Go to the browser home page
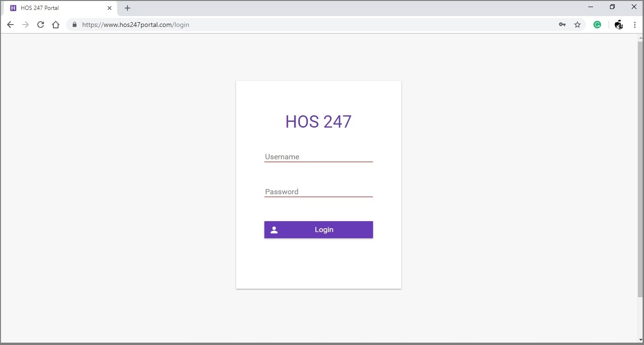The image size is (644, 345). (56, 25)
